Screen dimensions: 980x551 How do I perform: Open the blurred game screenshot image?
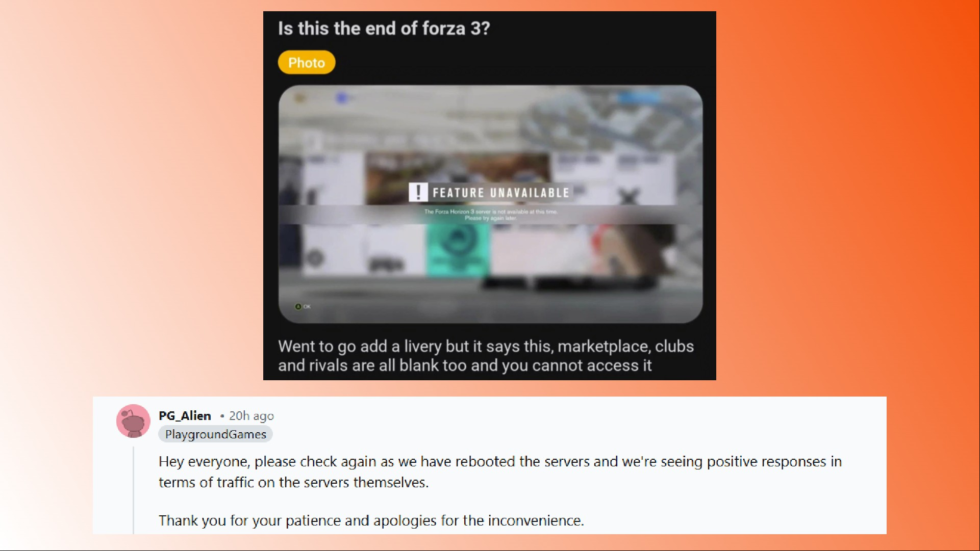click(x=490, y=204)
